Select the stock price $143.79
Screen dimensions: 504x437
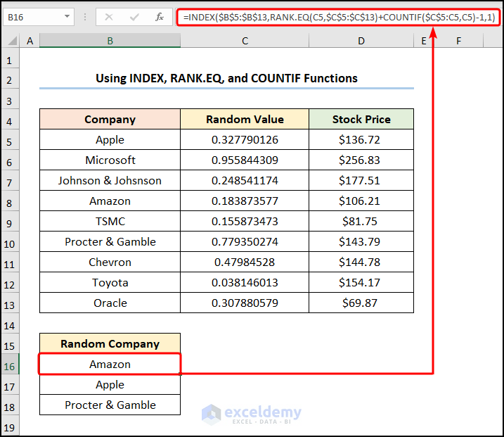[361, 241]
